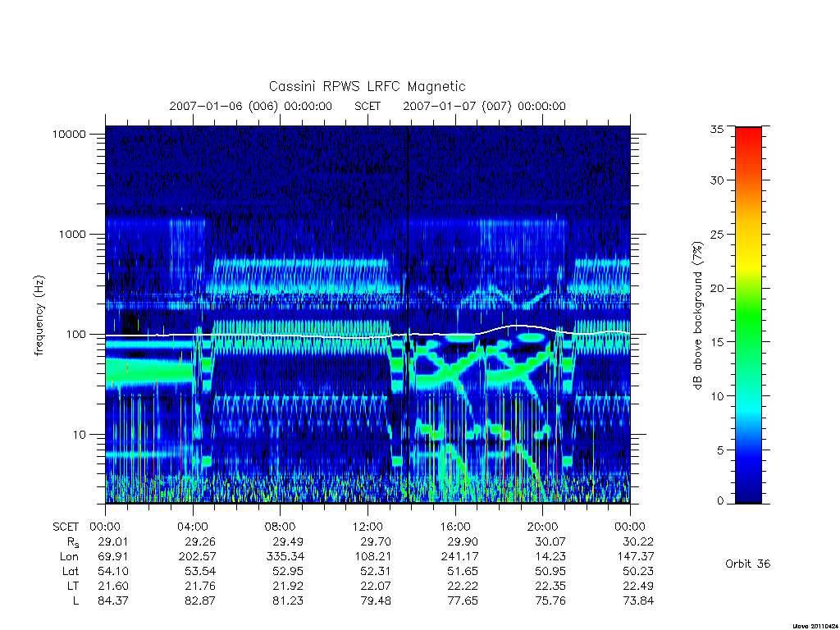Screen dimensions: 840x630
Task: Click the dark blue bottom of the colorbar
Action: [748, 494]
